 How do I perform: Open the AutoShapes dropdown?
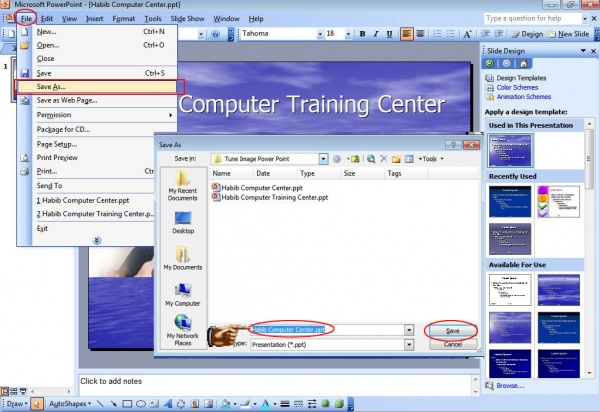(x=70, y=404)
